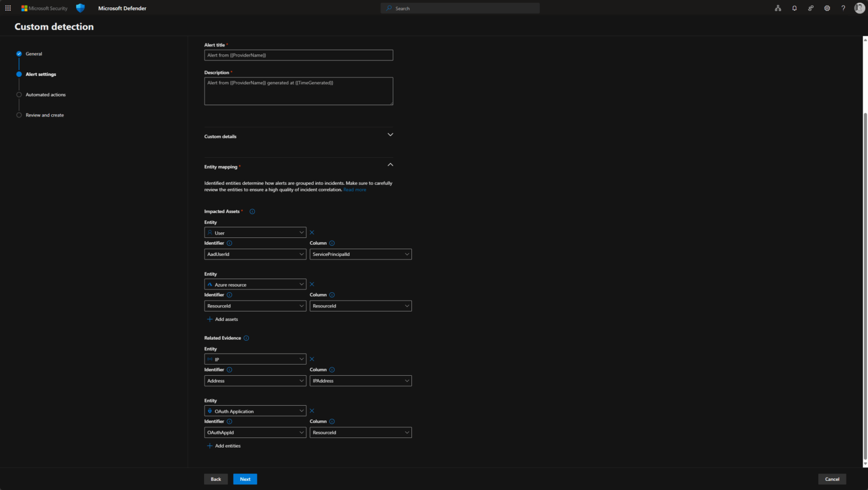Open the help question mark
The image size is (868, 490).
[843, 8]
